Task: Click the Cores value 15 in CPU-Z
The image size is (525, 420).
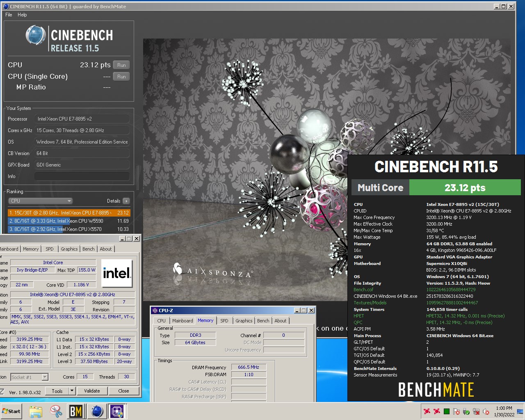Action: 85,377
